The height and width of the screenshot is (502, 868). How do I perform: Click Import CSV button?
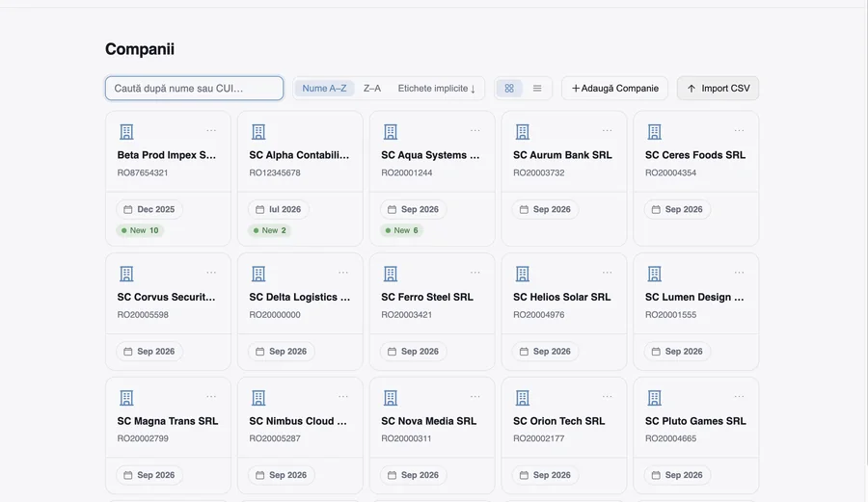point(718,89)
